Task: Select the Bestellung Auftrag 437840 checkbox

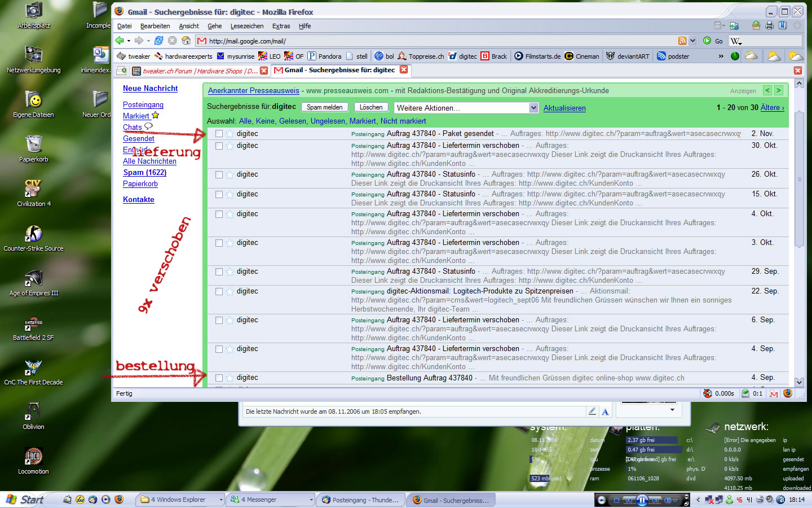Action: click(219, 378)
